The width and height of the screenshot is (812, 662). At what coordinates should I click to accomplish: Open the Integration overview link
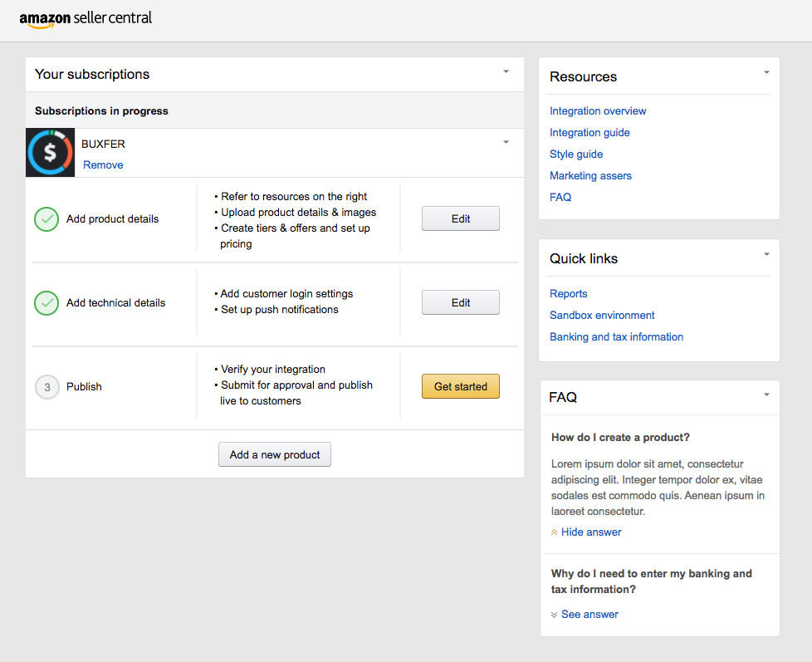(598, 110)
